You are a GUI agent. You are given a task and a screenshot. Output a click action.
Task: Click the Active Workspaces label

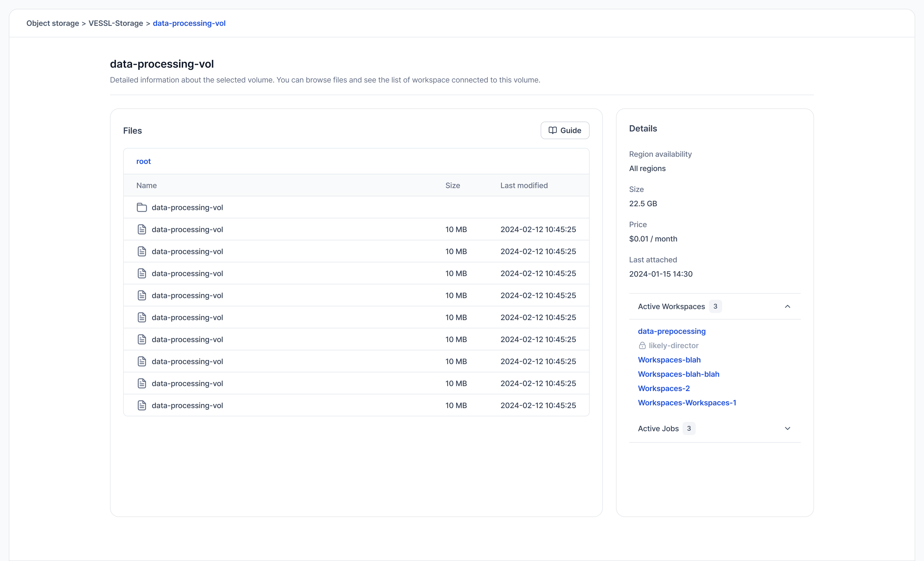671,306
